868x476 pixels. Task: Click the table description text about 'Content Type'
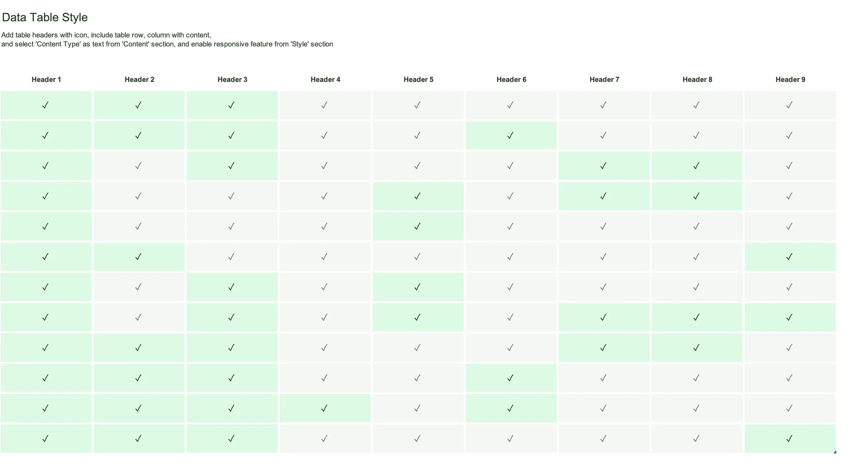pos(167,44)
